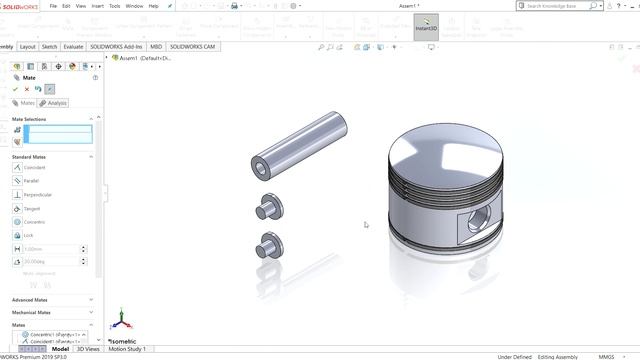The width and height of the screenshot is (640, 360).
Task: Open the File menu
Action: point(53,6)
